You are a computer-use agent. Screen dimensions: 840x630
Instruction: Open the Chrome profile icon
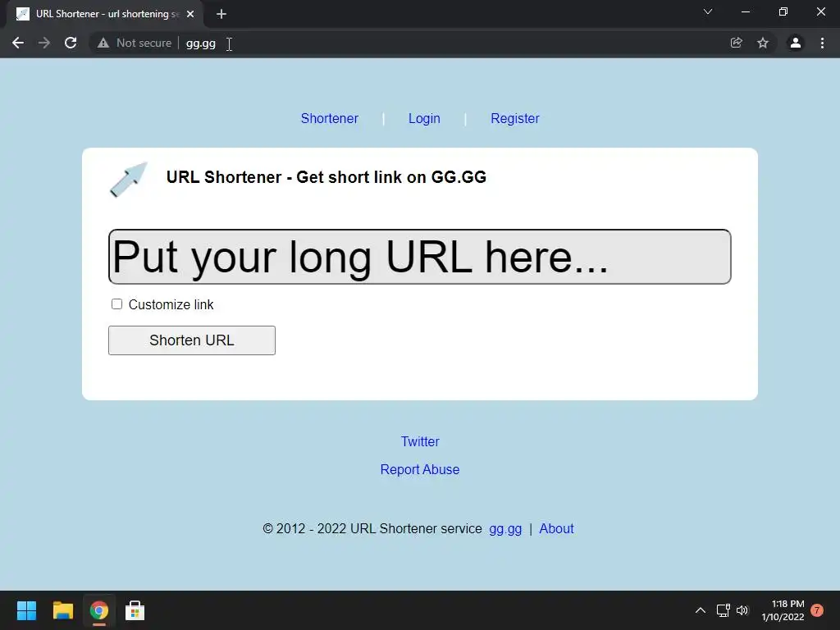tap(796, 43)
